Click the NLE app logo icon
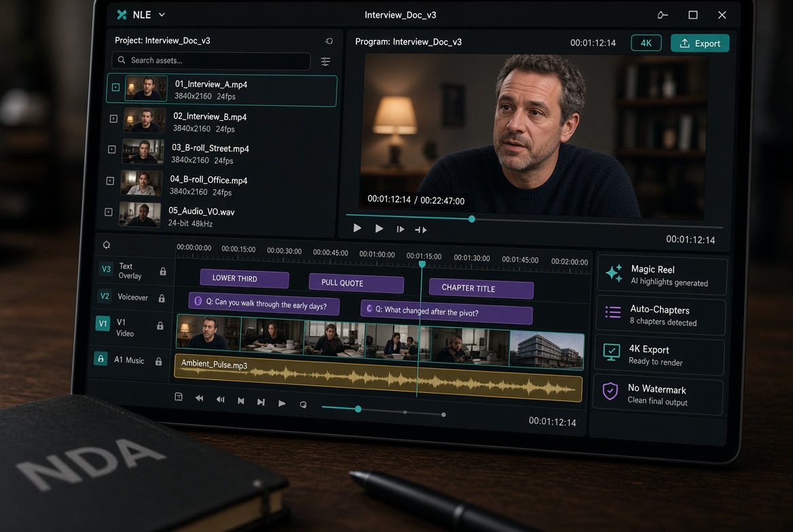The image size is (793, 532). pos(122,15)
